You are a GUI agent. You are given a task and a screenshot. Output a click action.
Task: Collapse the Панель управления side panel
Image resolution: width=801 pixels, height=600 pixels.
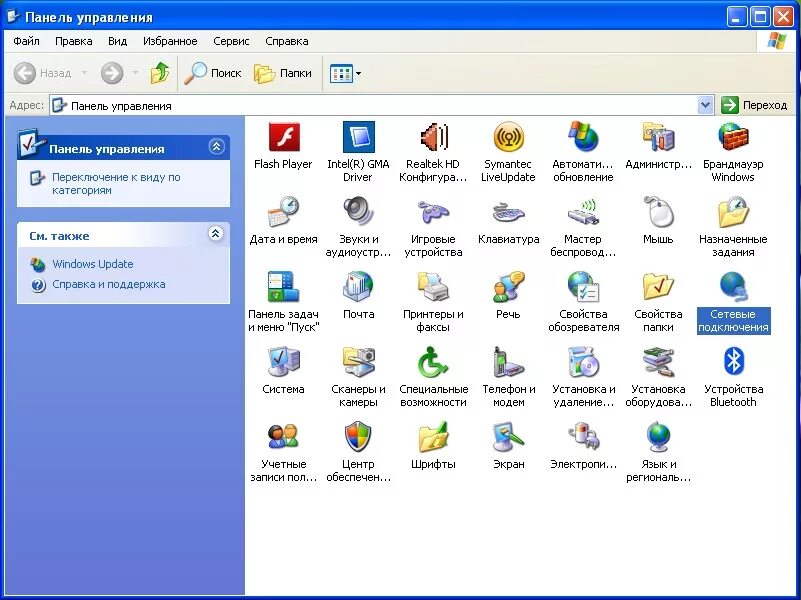[216, 147]
